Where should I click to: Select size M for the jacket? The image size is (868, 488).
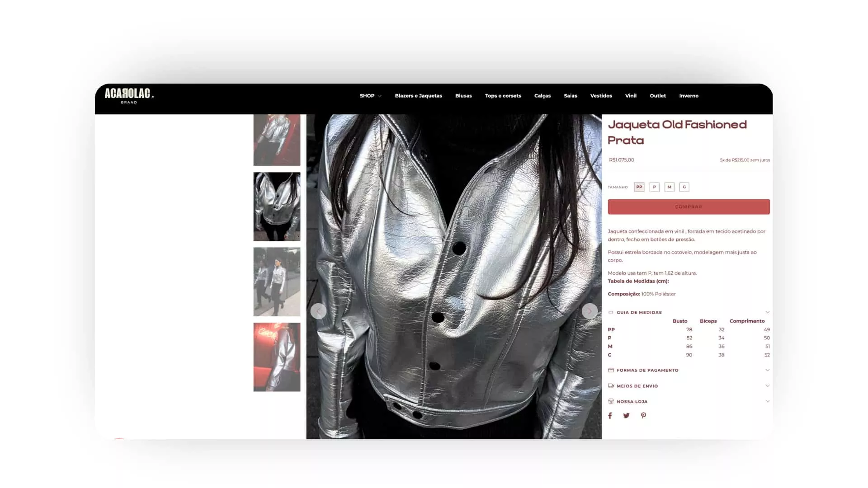[669, 187]
